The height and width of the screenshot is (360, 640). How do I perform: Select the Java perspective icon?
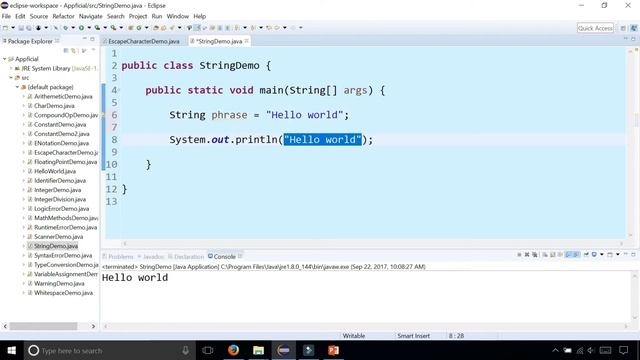tap(634, 28)
